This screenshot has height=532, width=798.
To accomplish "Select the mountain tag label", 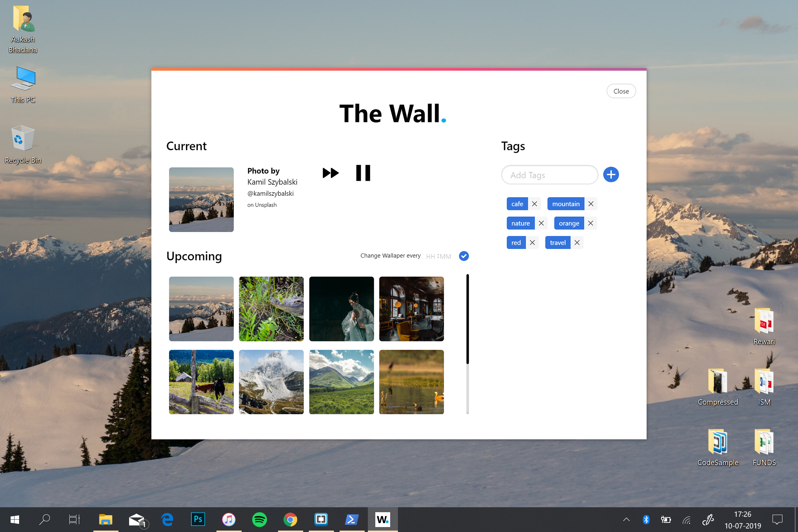I will (566, 204).
